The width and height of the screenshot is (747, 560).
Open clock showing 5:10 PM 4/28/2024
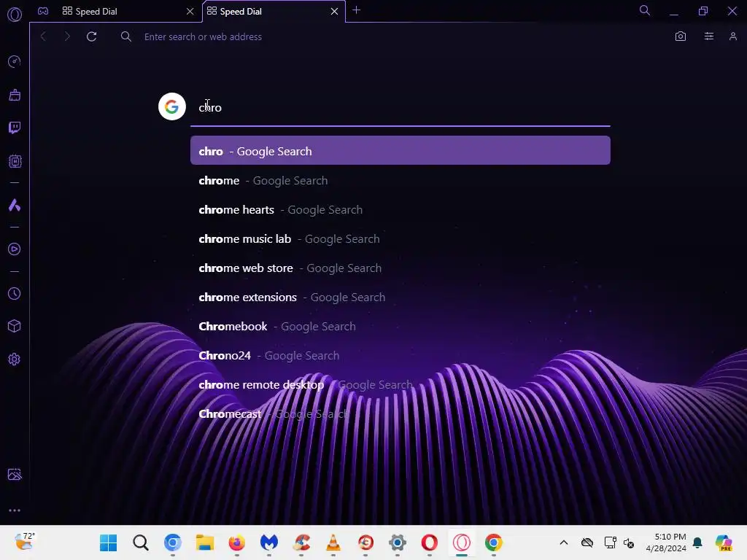(x=666, y=542)
